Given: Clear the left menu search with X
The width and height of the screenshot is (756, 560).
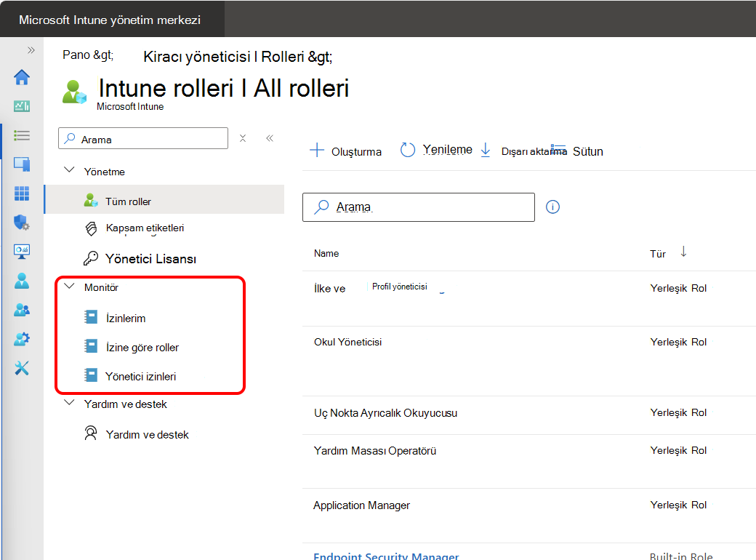Looking at the screenshot, I should (243, 138).
